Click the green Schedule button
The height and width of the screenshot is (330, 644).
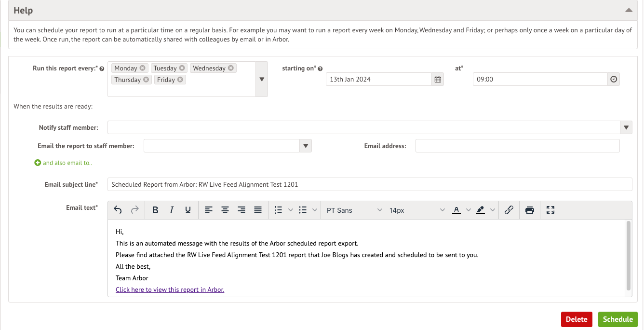(617, 319)
